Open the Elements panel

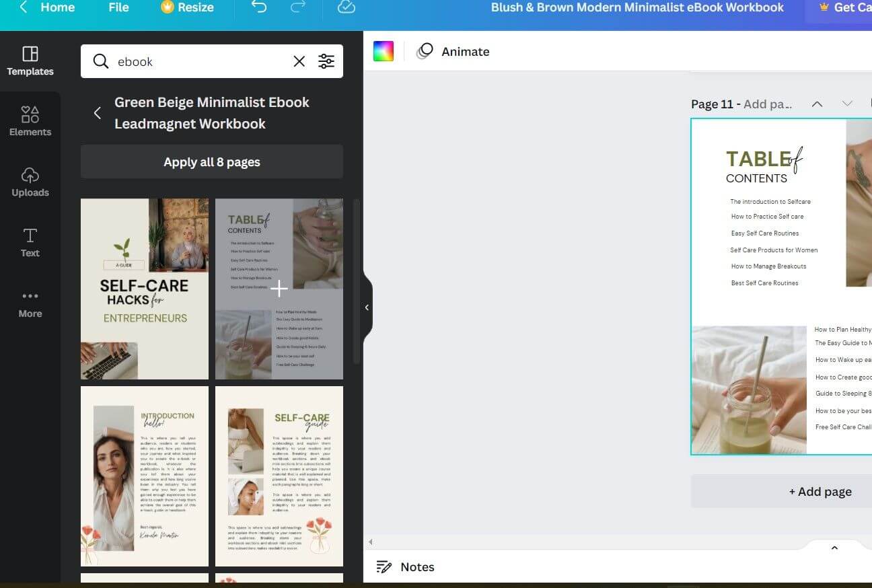coord(30,121)
